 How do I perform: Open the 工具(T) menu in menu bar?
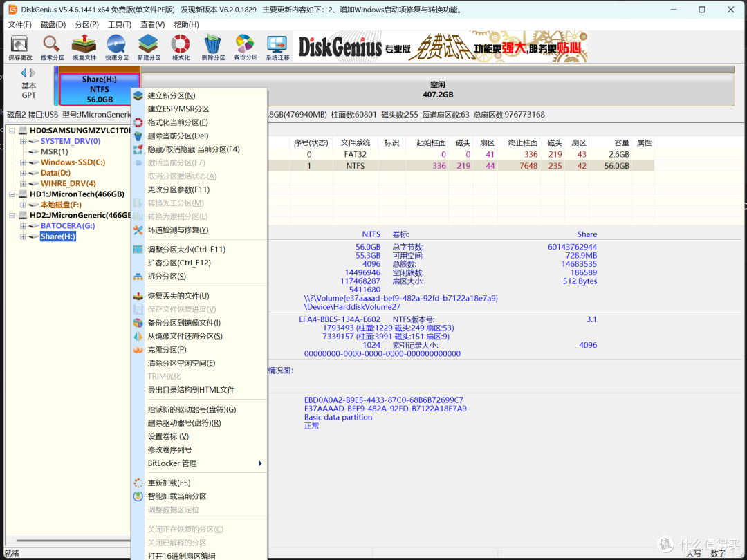click(x=120, y=24)
